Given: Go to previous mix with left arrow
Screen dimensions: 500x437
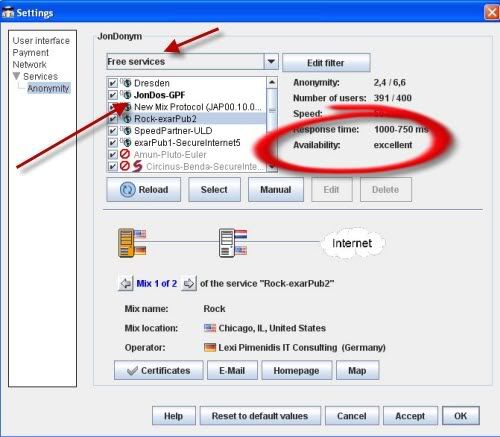Looking at the screenshot, I should coord(126,283).
